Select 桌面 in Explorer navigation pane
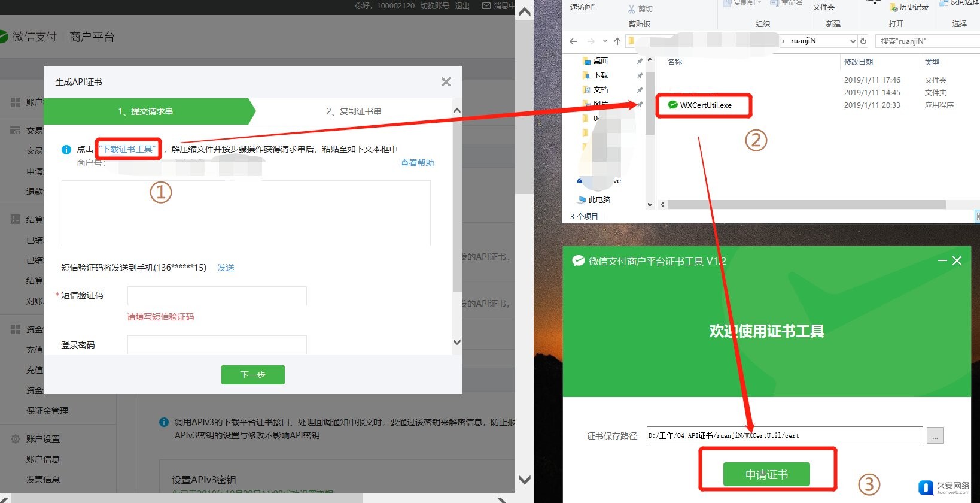 601,60
